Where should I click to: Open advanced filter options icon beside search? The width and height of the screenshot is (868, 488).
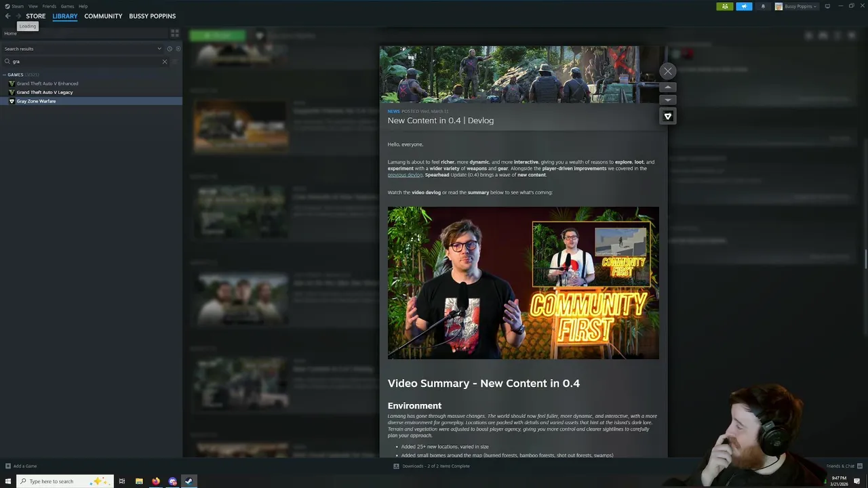coord(175,62)
